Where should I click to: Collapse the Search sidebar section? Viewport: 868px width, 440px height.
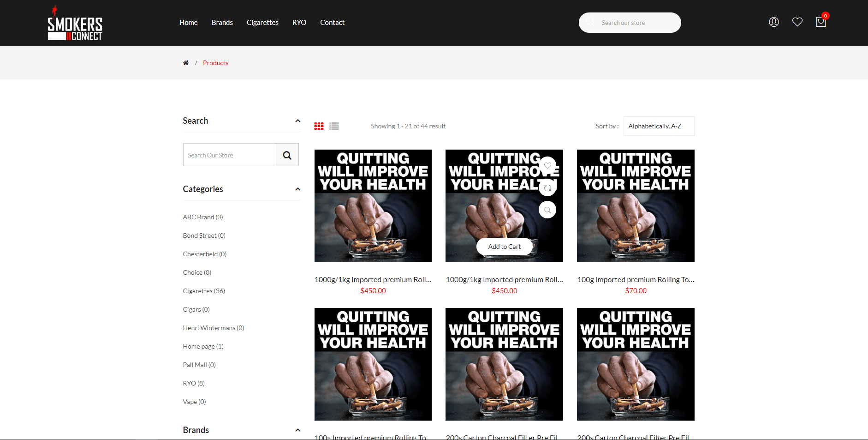(297, 121)
